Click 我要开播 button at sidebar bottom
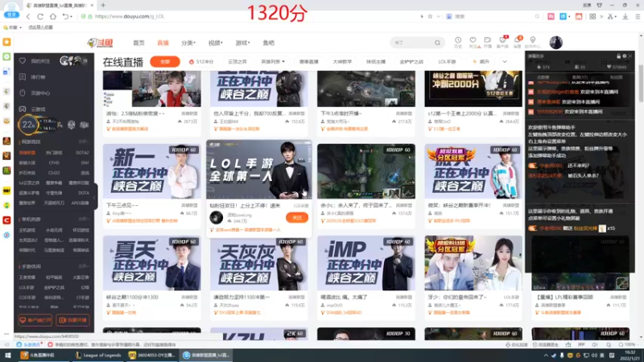644x362 pixels. (x=73, y=319)
